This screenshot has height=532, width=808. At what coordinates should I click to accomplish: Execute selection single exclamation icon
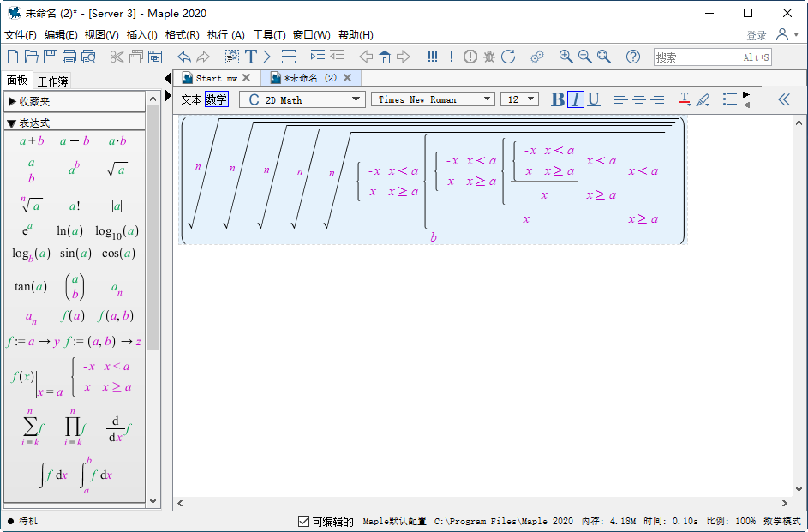(452, 57)
